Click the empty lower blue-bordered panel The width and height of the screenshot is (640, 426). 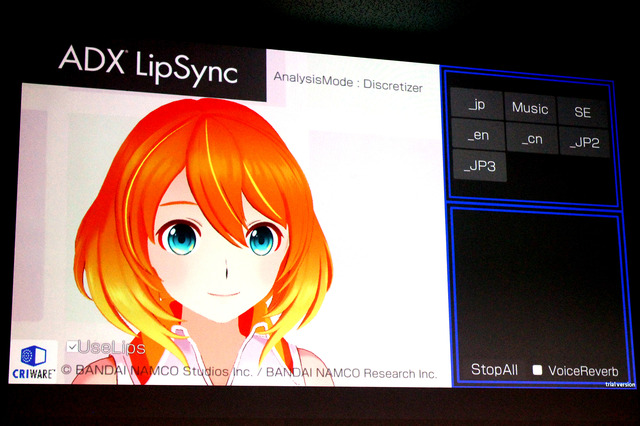[x=535, y=280]
